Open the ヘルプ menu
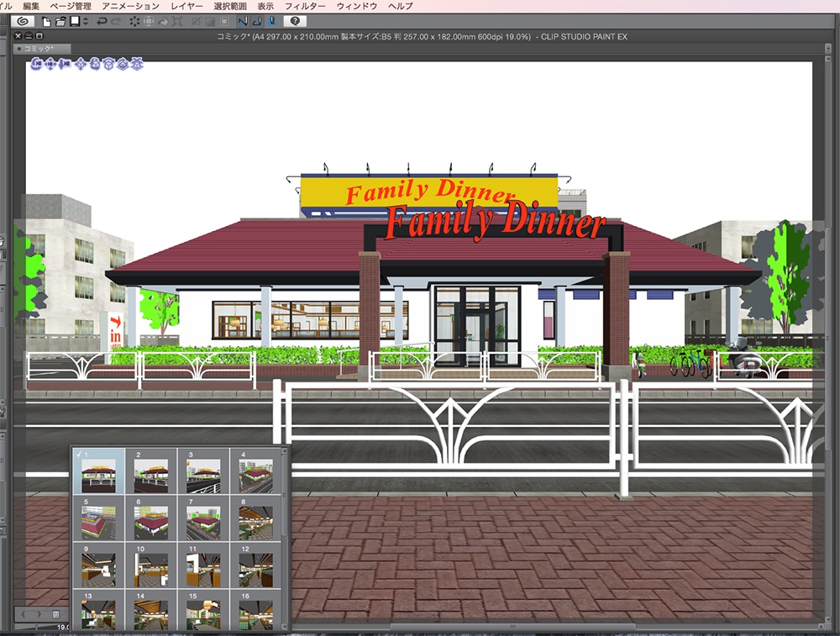 click(x=400, y=6)
